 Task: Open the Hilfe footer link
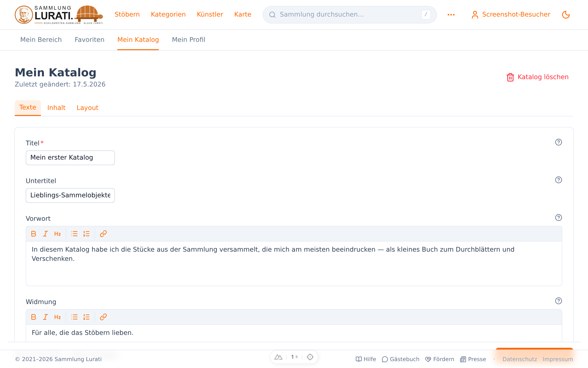[x=366, y=359]
